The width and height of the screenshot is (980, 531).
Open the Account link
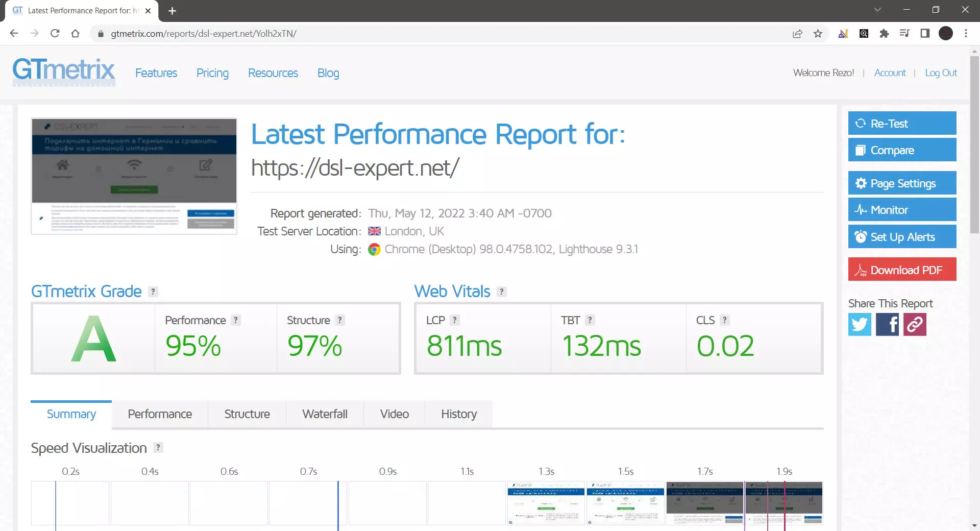[890, 73]
